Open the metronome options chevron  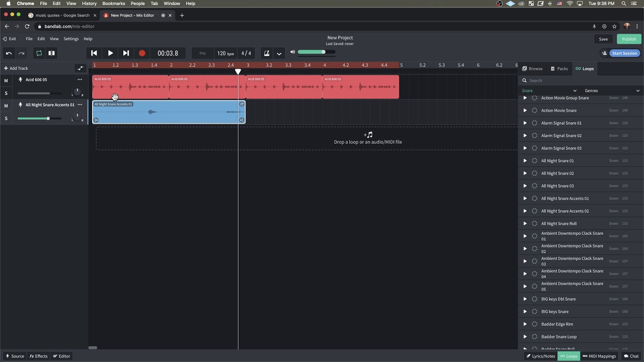pos(279,53)
